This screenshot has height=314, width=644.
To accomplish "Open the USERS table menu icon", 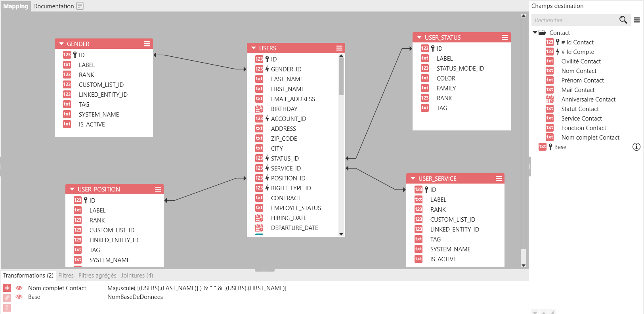I will (339, 48).
